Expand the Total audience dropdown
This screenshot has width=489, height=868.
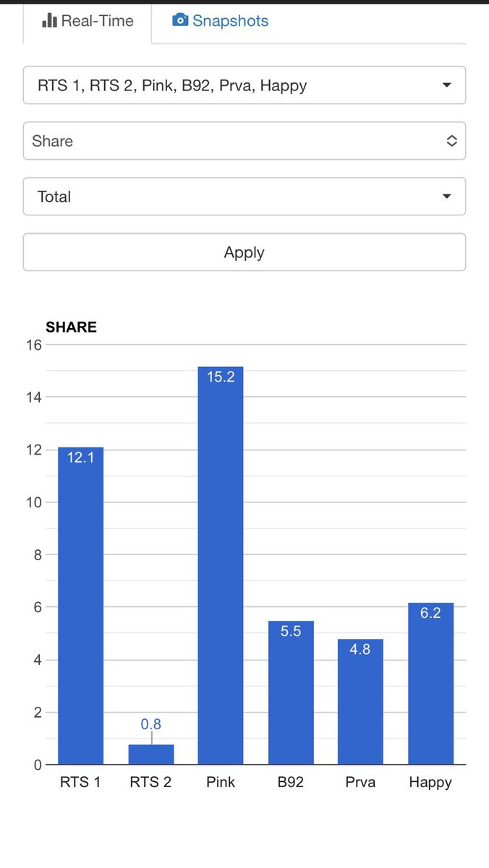point(244,197)
